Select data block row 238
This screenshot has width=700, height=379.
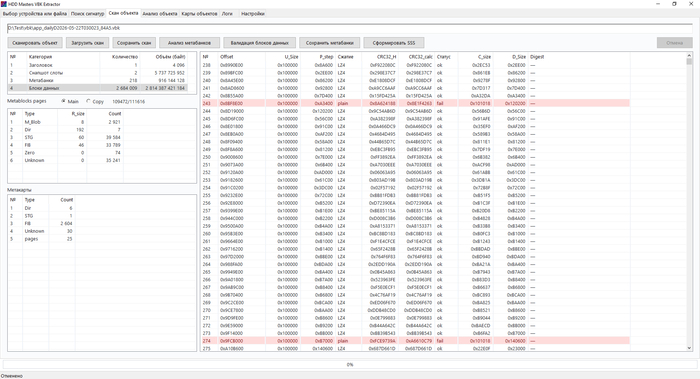(x=415, y=65)
